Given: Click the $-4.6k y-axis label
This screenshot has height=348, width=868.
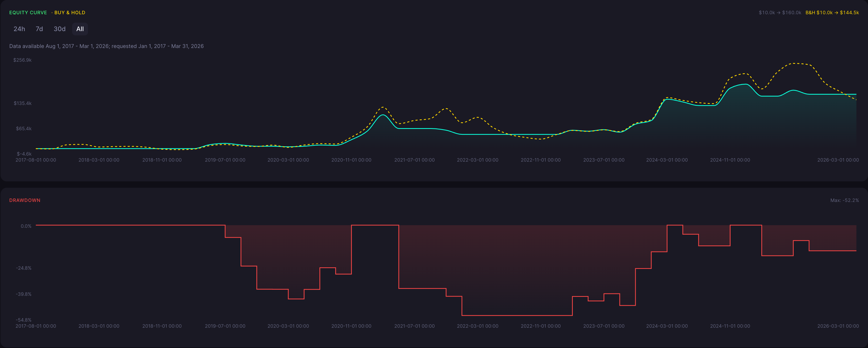Looking at the screenshot, I should [24, 154].
